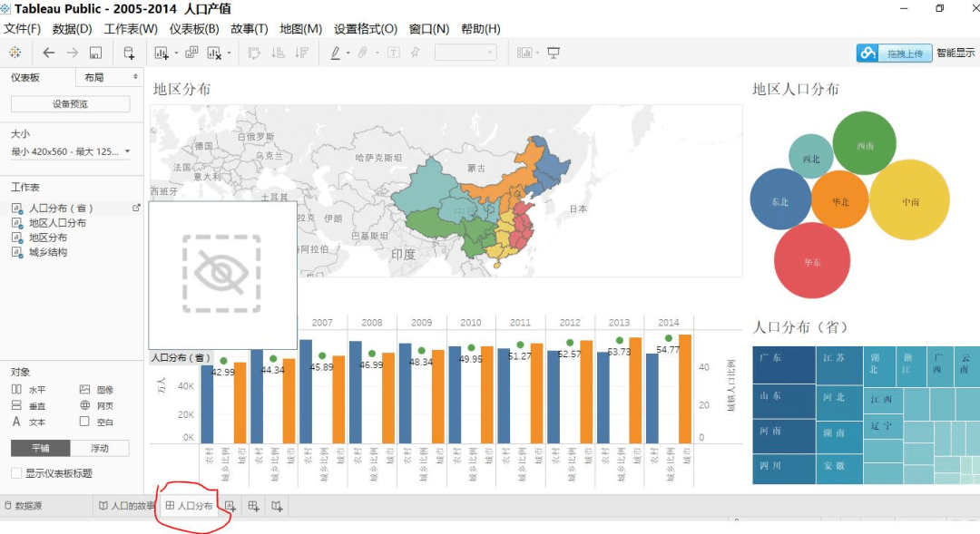Open the 工作表(W) menu
This screenshot has width=980, height=534.
tap(131, 29)
